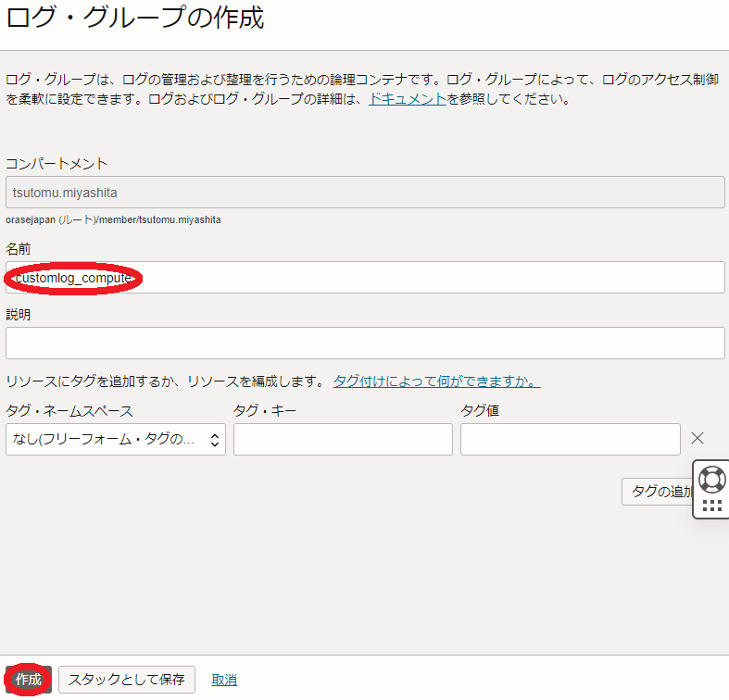This screenshot has height=700, width=729.
Task: Select the タグ・キー input box
Action: tap(343, 440)
